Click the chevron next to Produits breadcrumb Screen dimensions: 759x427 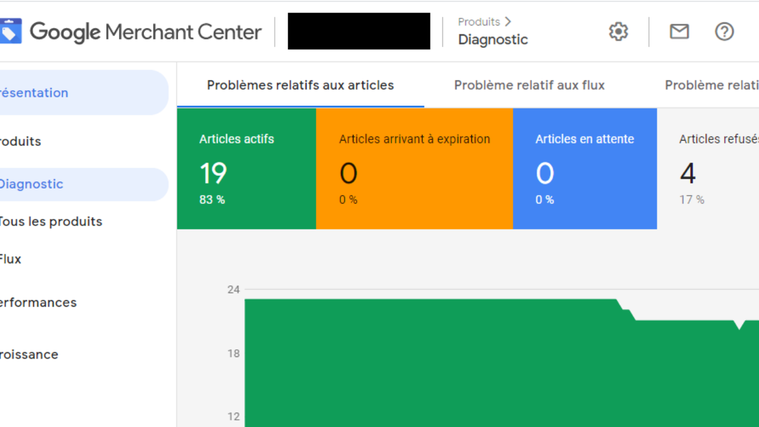click(x=508, y=22)
